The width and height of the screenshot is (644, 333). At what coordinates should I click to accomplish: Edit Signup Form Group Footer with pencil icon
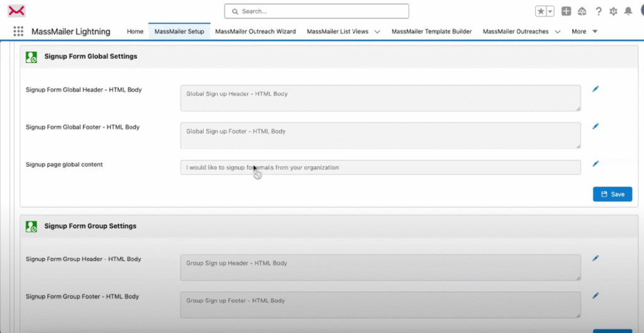596,296
